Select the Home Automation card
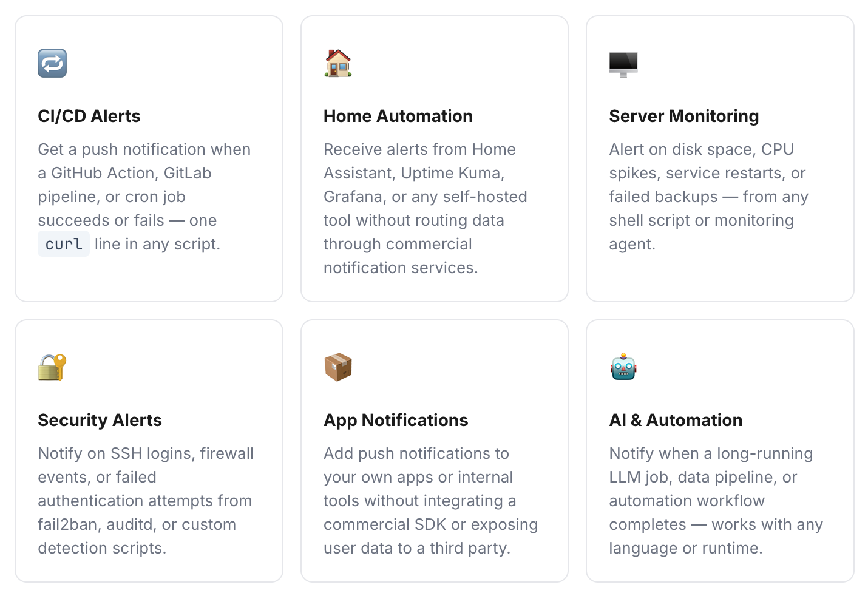Image resolution: width=868 pixels, height=596 pixels. (x=434, y=158)
